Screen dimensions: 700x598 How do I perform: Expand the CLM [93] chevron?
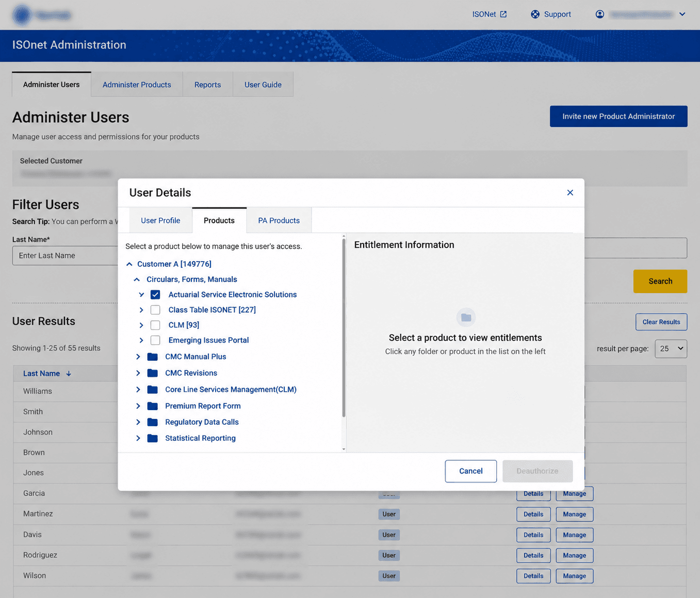click(141, 325)
